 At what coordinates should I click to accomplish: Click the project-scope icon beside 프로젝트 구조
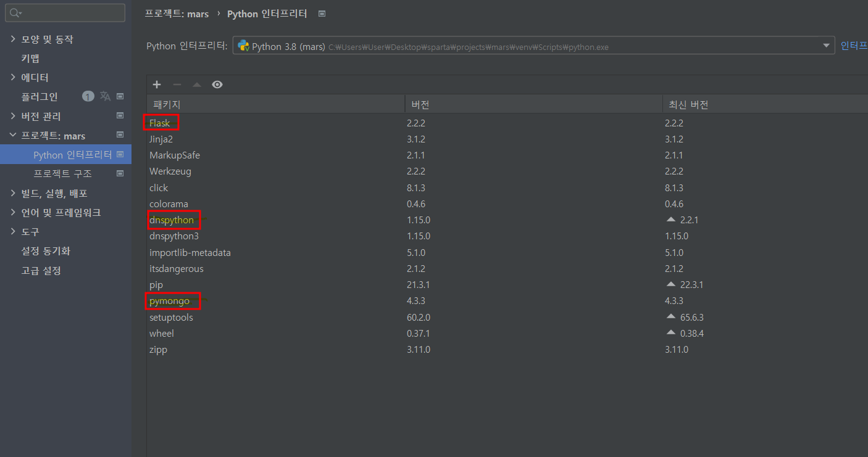pyautogui.click(x=120, y=174)
